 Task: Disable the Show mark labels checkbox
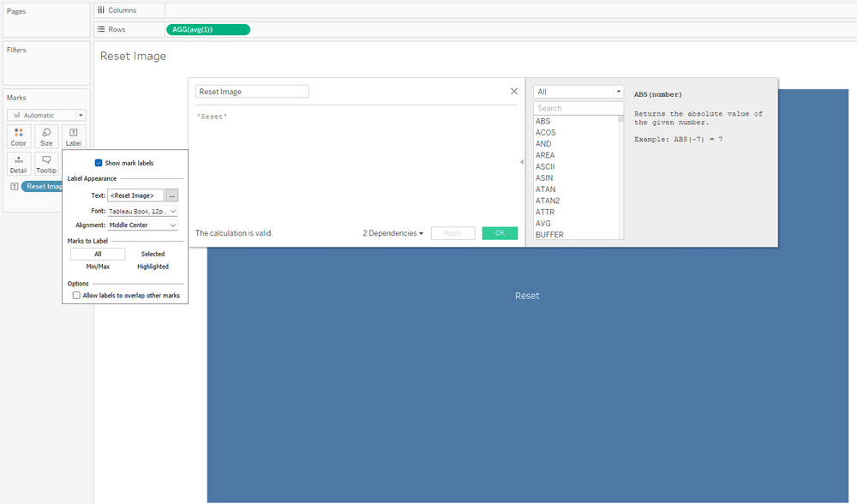(99, 162)
